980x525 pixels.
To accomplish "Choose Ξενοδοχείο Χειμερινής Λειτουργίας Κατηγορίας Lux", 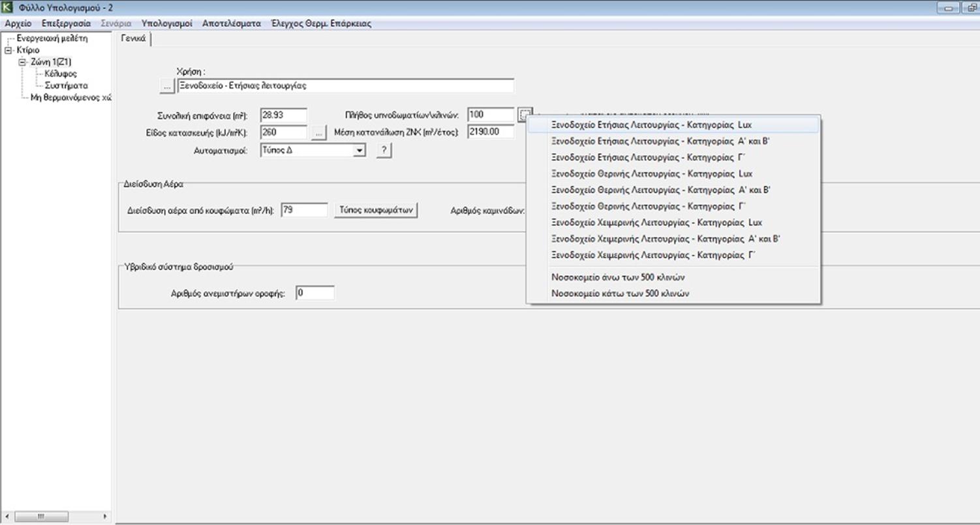I will point(673,222).
